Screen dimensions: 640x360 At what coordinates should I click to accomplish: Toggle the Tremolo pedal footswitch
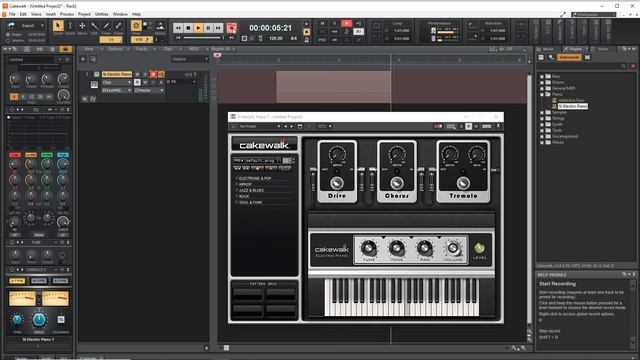tap(463, 183)
